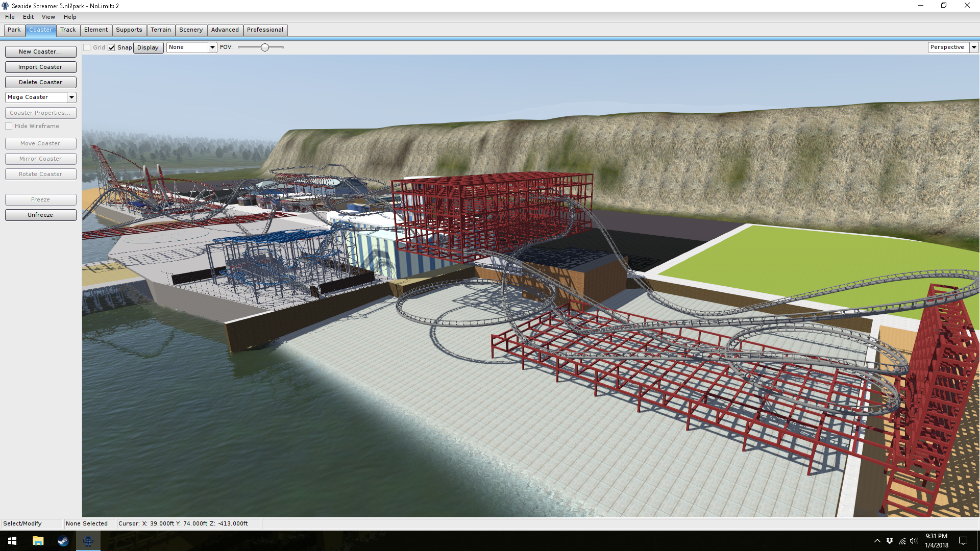Open Steam from taskbar
Image resolution: width=980 pixels, height=551 pixels.
point(63,541)
